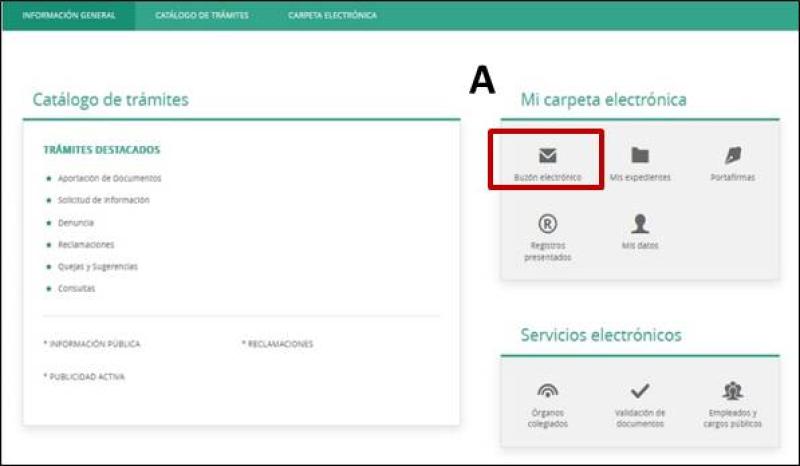Open Mis expedientes folder icon
The height and width of the screenshot is (466, 800).
[640, 156]
